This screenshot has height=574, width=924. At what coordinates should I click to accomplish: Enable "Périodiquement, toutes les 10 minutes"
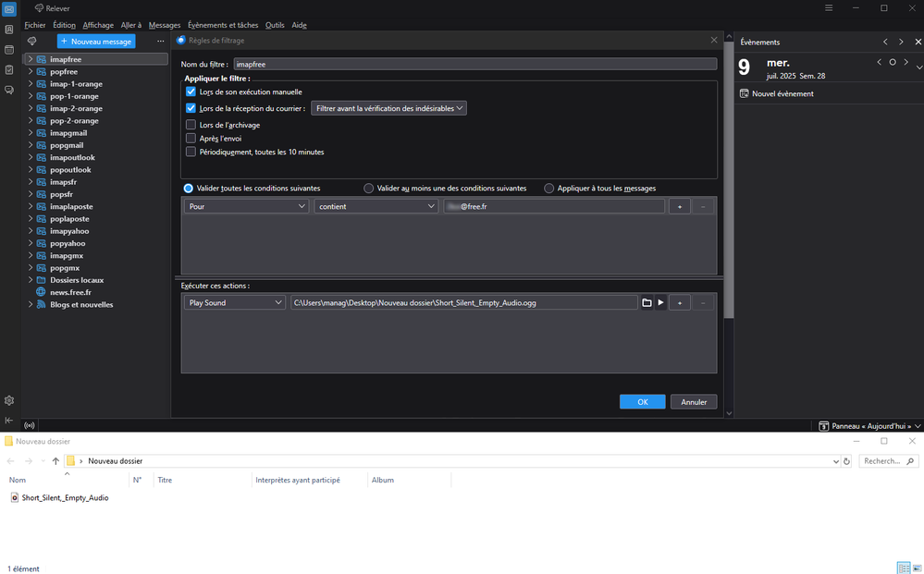point(191,152)
